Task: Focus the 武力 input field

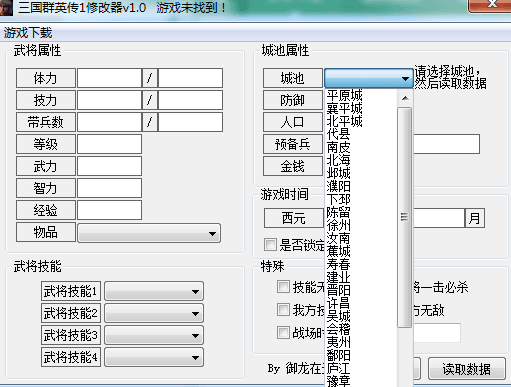Action: pyautogui.click(x=109, y=166)
